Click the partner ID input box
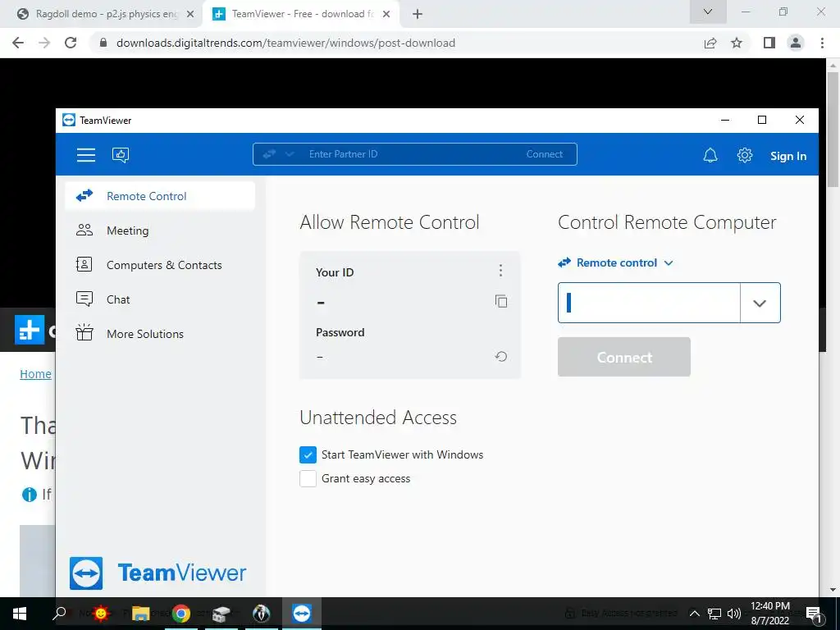Screen dimensions: 840x630 [x=649, y=303]
